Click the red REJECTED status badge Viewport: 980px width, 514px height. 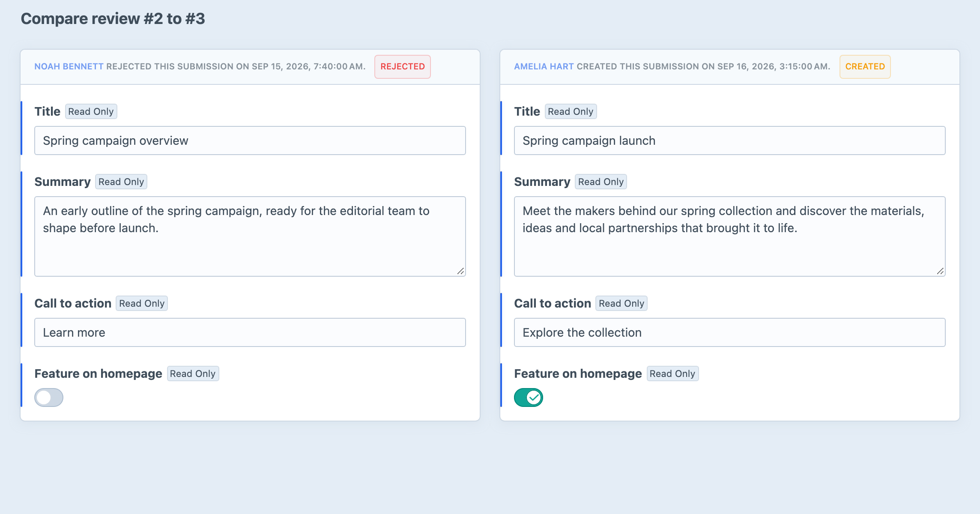[403, 66]
